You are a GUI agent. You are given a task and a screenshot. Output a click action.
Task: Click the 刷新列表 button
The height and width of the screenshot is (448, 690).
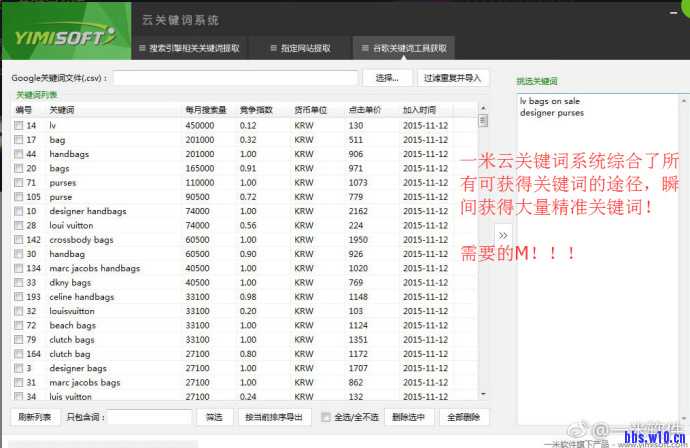(34, 416)
